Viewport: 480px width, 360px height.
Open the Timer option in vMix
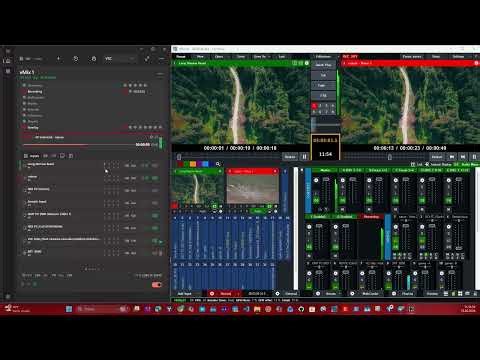436,57
